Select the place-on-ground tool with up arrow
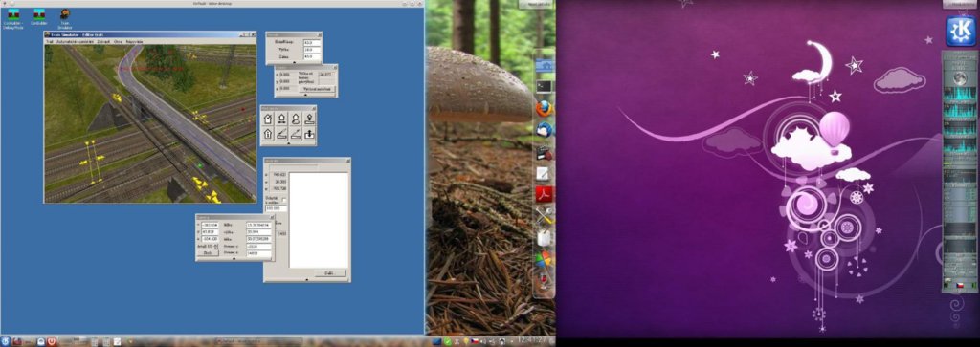This screenshot has height=347, width=980. point(309,119)
